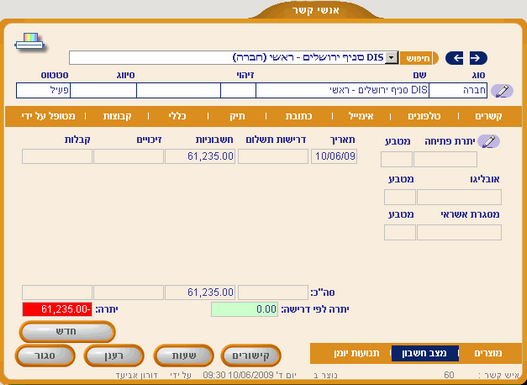The width and height of the screenshot is (527, 385).
Task: Click the green יתרה לפי דרישה 0.00 field
Action: click(244, 309)
